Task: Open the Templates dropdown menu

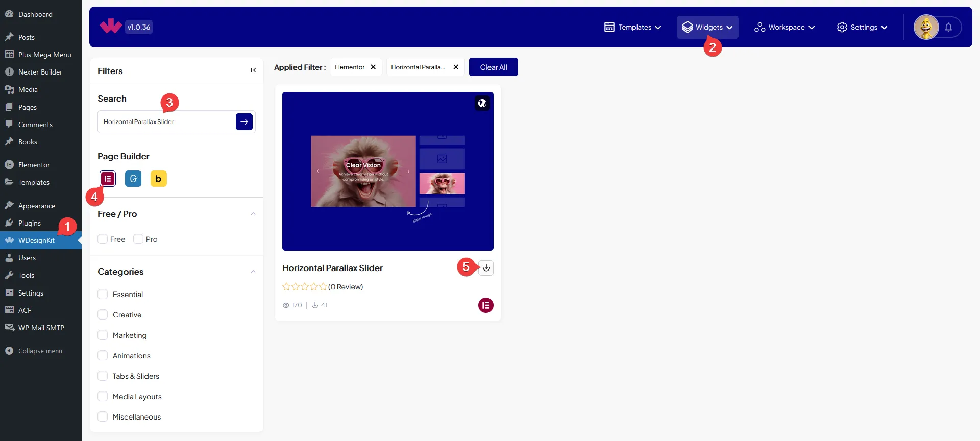Action: 633,28
